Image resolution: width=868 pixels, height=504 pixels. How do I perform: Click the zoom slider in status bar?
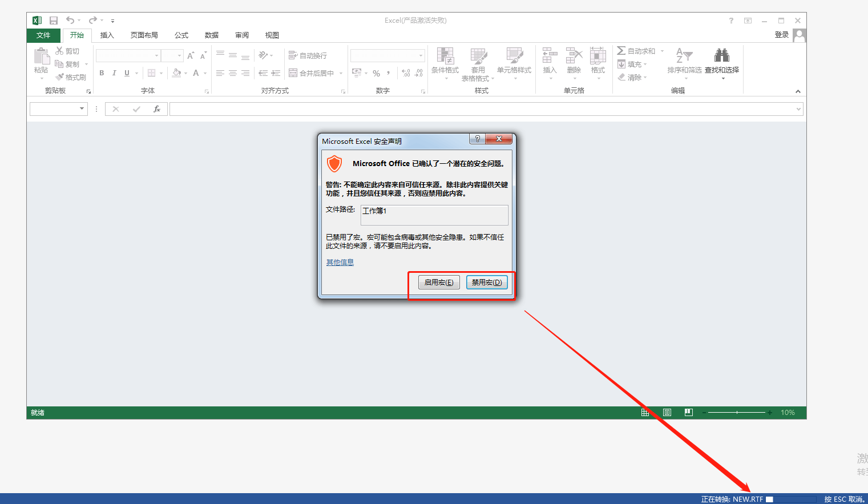(x=737, y=412)
